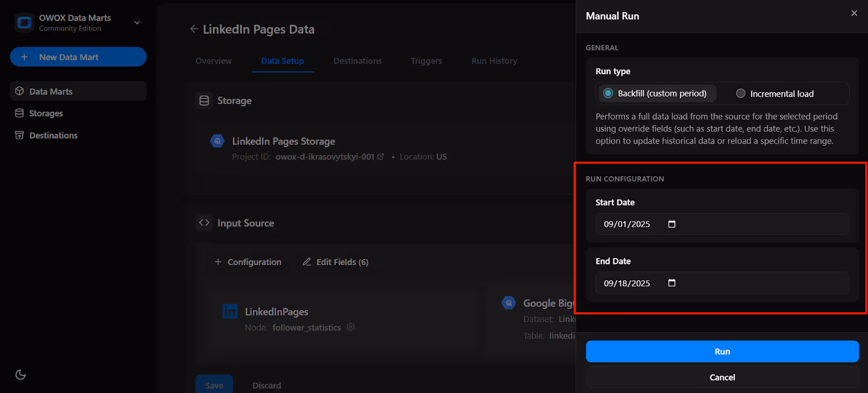Click the LinkedInPages source name
The image size is (868, 393).
(x=277, y=312)
